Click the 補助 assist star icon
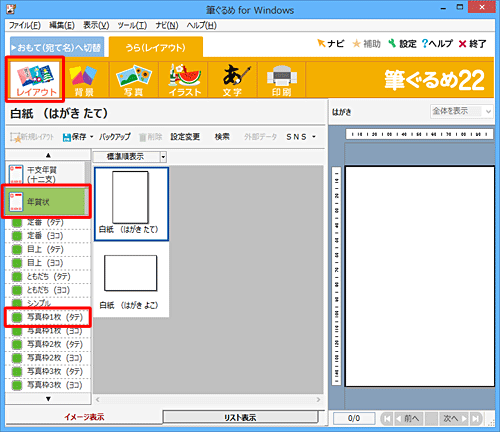This screenshot has height=432, width=500. pyautogui.click(x=366, y=44)
